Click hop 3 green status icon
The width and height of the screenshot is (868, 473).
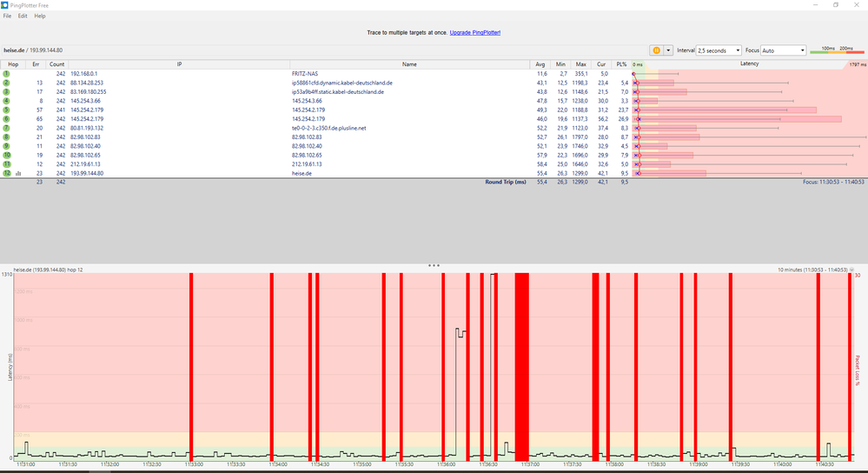click(6, 91)
